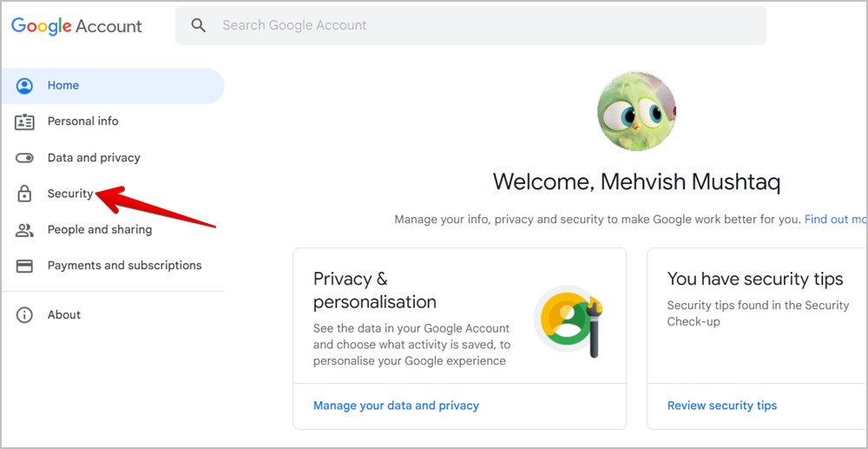Select Data and privacy in sidebar
The image size is (868, 449).
(x=94, y=158)
